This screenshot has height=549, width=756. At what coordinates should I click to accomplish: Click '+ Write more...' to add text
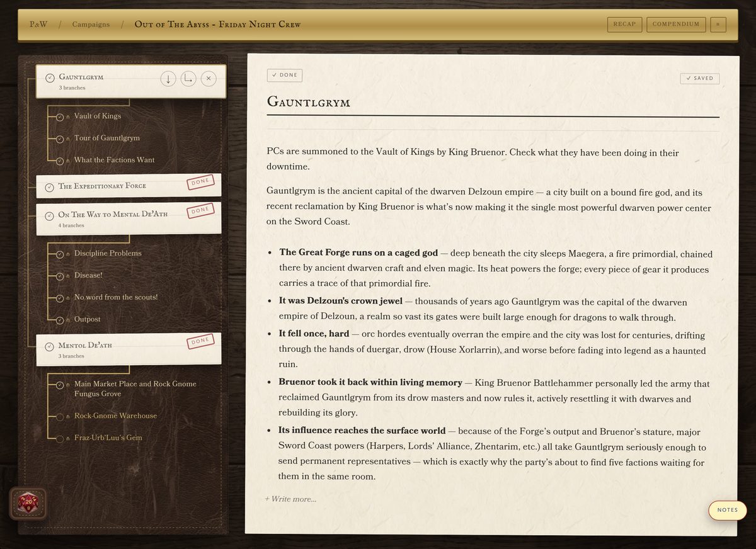click(x=290, y=499)
